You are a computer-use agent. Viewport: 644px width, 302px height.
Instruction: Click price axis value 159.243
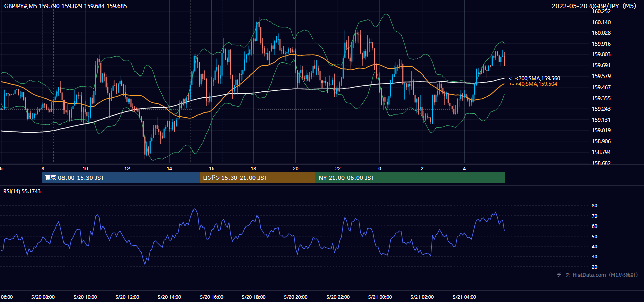tap(601, 109)
